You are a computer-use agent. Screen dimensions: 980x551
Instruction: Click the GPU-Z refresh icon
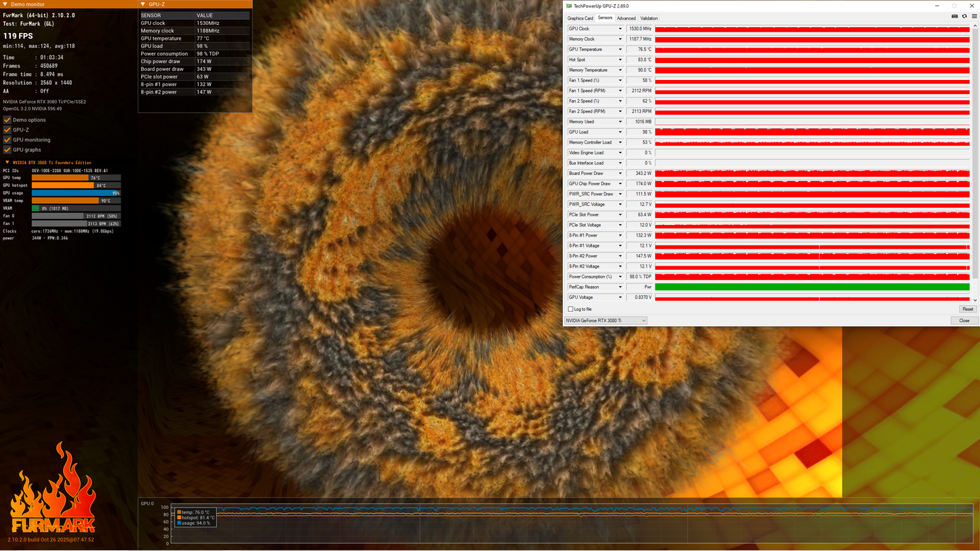[x=964, y=16]
